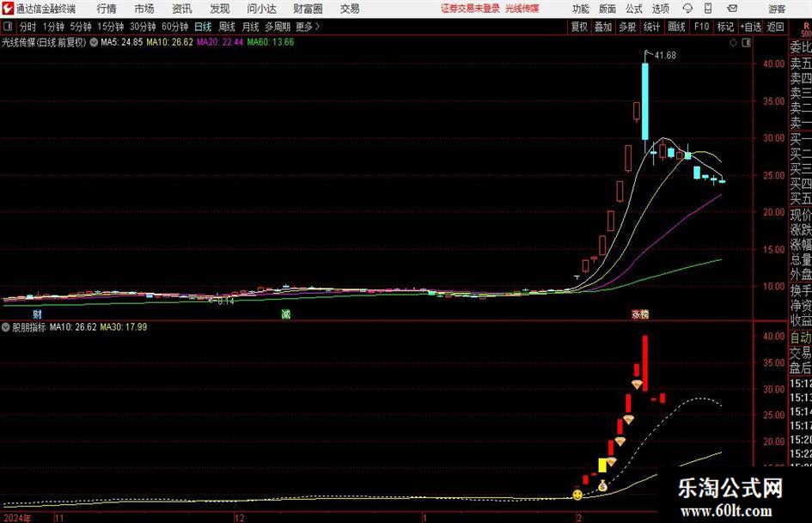Click the headset customer service icon

coord(687,9)
